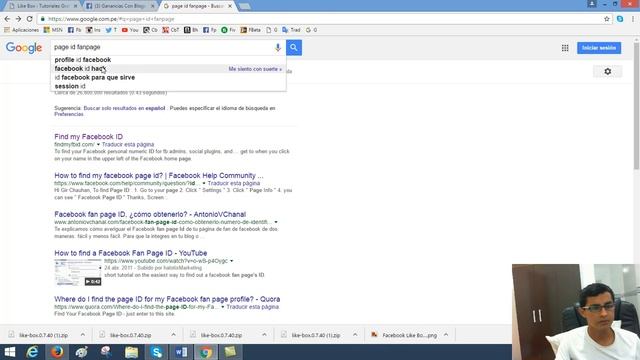Open the search settings gear
640x360 pixels.
click(607, 71)
